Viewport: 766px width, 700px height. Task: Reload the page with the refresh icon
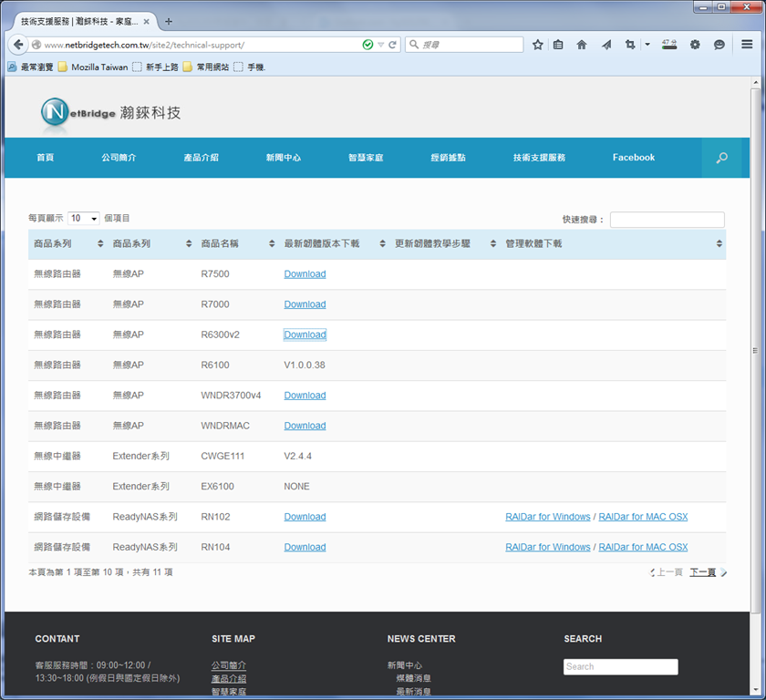pyautogui.click(x=392, y=45)
